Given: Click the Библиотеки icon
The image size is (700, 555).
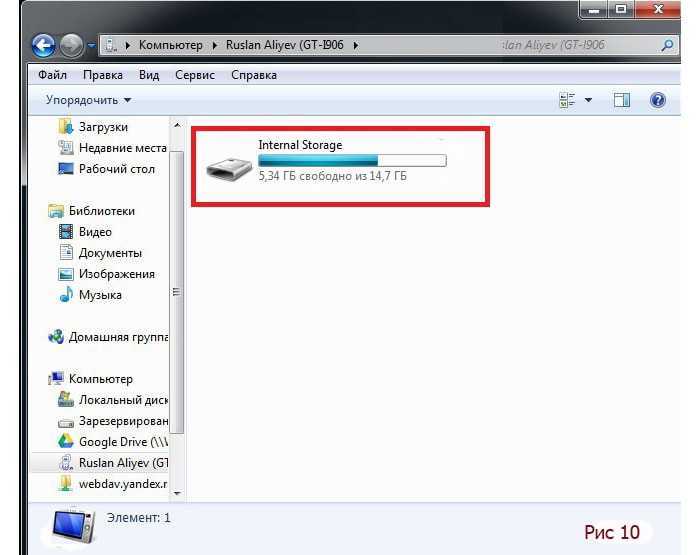Looking at the screenshot, I should point(56,211).
